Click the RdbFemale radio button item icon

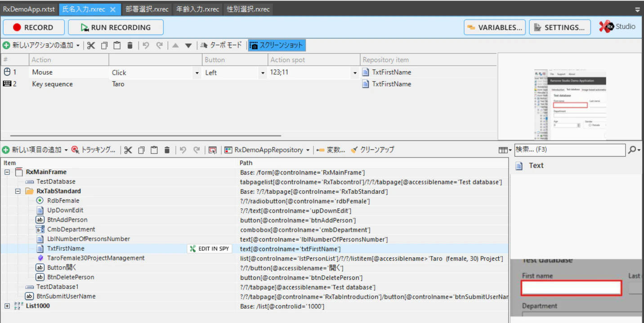(x=40, y=201)
